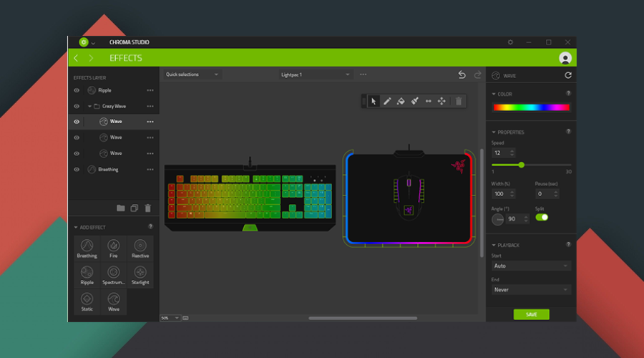Image resolution: width=644 pixels, height=358 pixels.
Task: Add a Reactive effect
Action: [140, 248]
